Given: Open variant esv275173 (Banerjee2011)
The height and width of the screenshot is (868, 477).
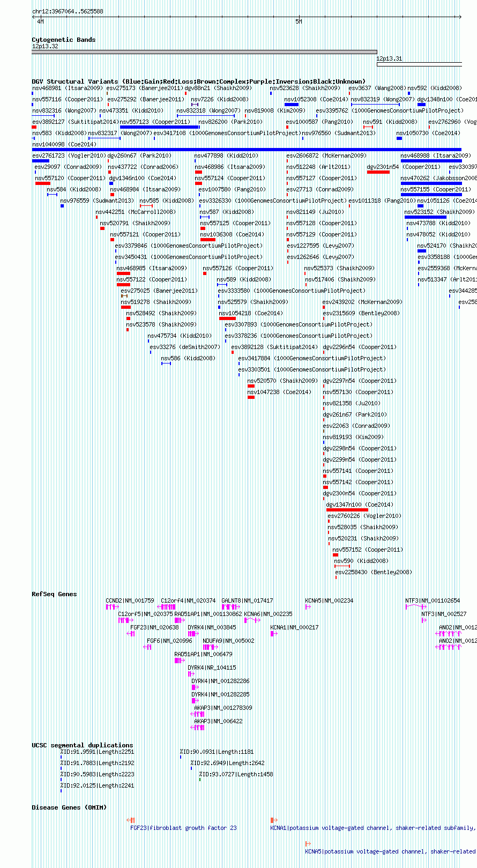Looking at the screenshot, I should pyautogui.click(x=144, y=88).
